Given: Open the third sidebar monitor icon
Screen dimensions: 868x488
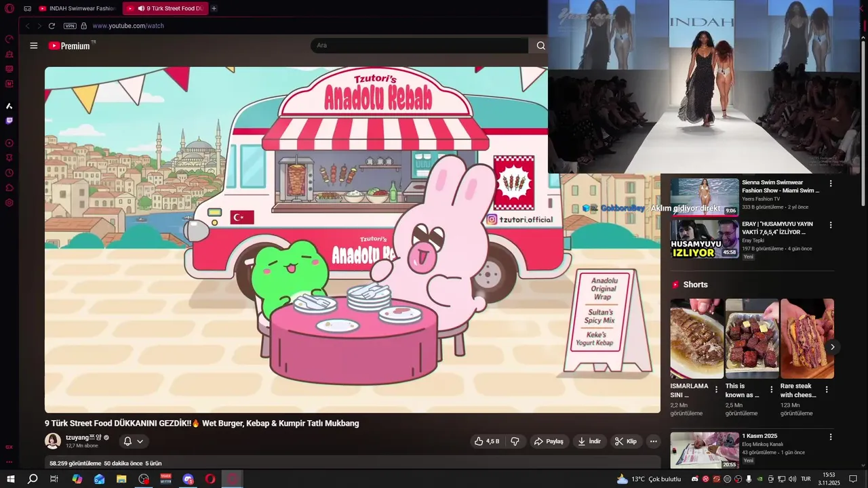Looking at the screenshot, I should coord(9,69).
